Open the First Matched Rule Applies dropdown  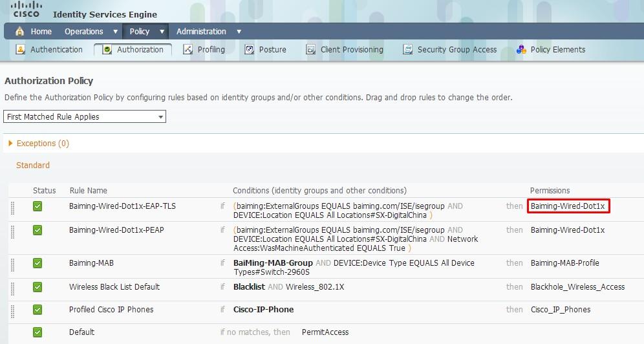85,116
